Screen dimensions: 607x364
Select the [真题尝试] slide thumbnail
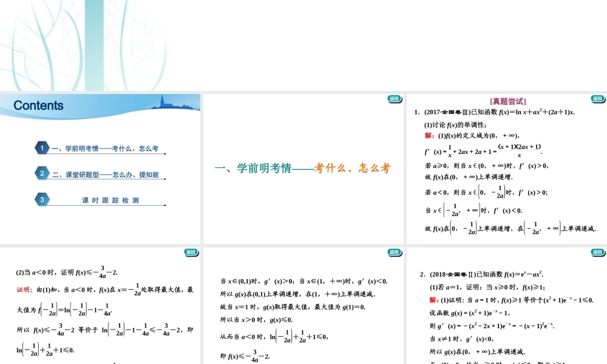coord(507,167)
